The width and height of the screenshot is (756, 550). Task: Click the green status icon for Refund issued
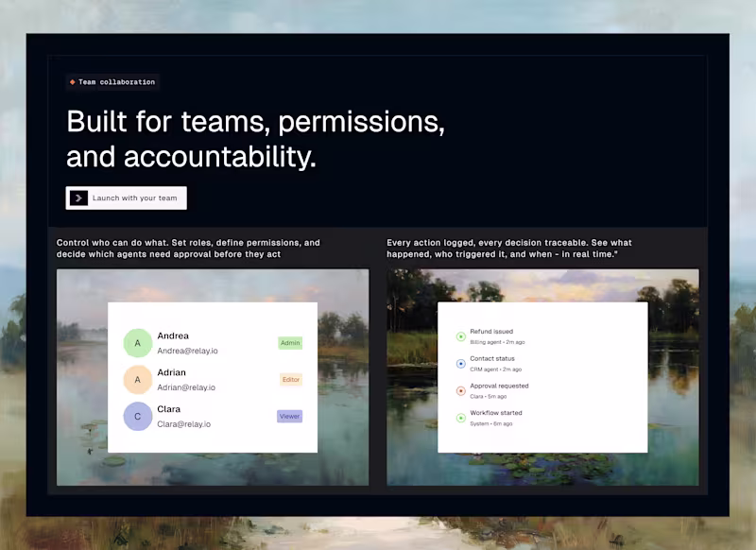(461, 336)
